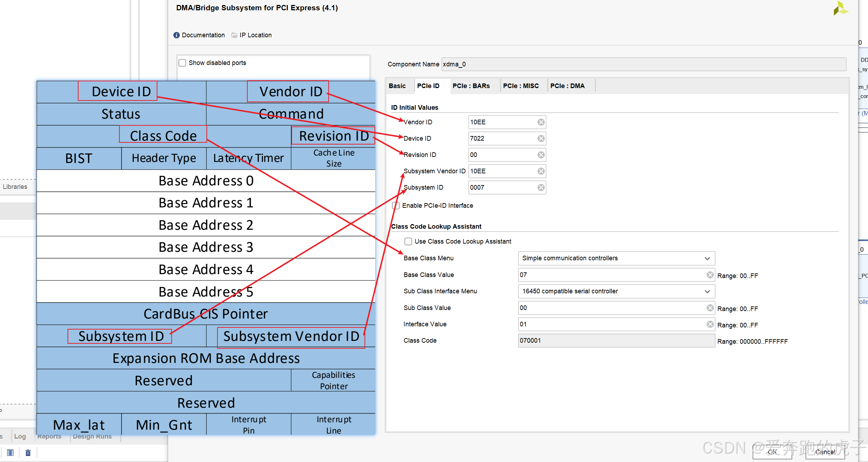868x462 pixels.
Task: Check Use Class Code Lookup Assistant
Action: [408, 241]
